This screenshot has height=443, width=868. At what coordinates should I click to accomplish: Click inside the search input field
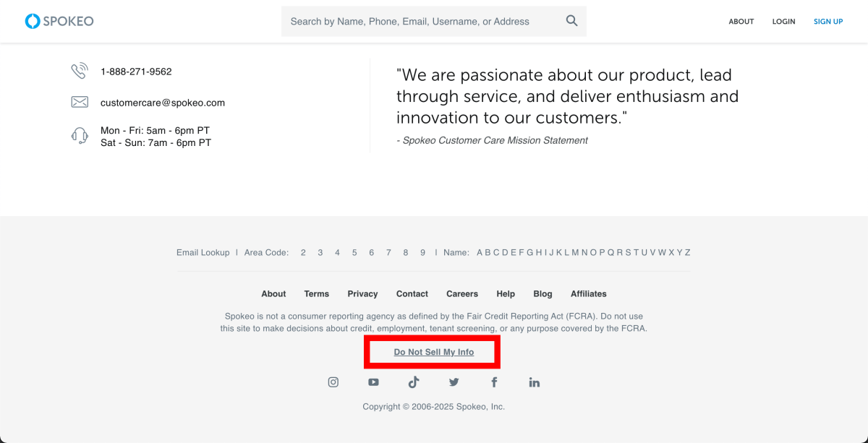pyautogui.click(x=420, y=21)
